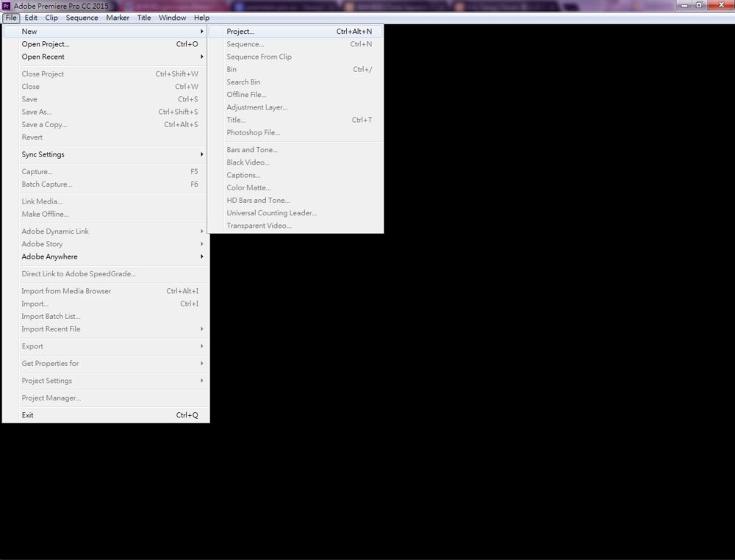Expand the Get Properties for submenu
This screenshot has width=735, height=560.
[106, 363]
